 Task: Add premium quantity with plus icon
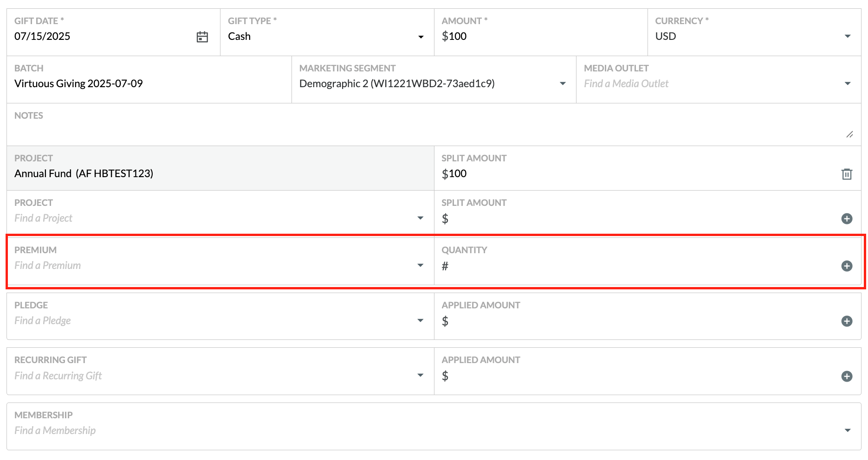click(x=847, y=266)
